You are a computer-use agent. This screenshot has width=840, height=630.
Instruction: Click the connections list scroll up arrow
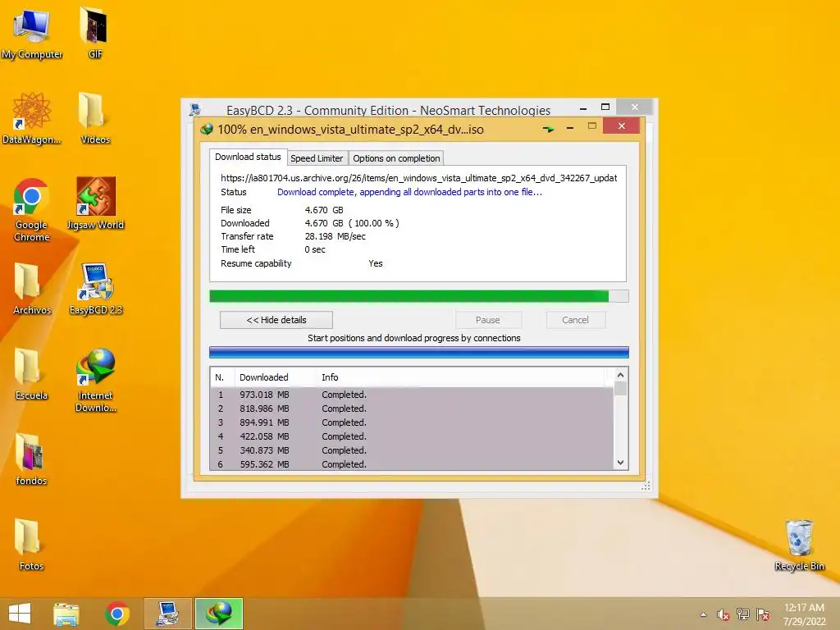[620, 375]
